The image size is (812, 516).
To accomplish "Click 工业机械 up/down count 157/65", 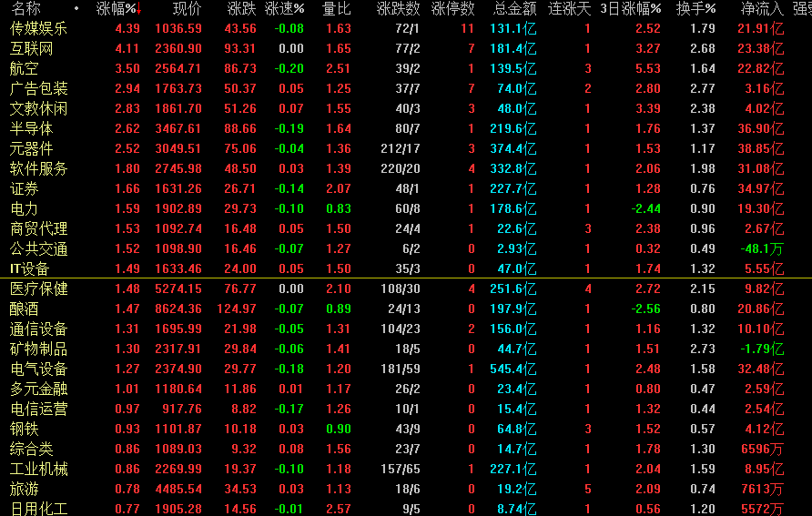I will click(400, 469).
